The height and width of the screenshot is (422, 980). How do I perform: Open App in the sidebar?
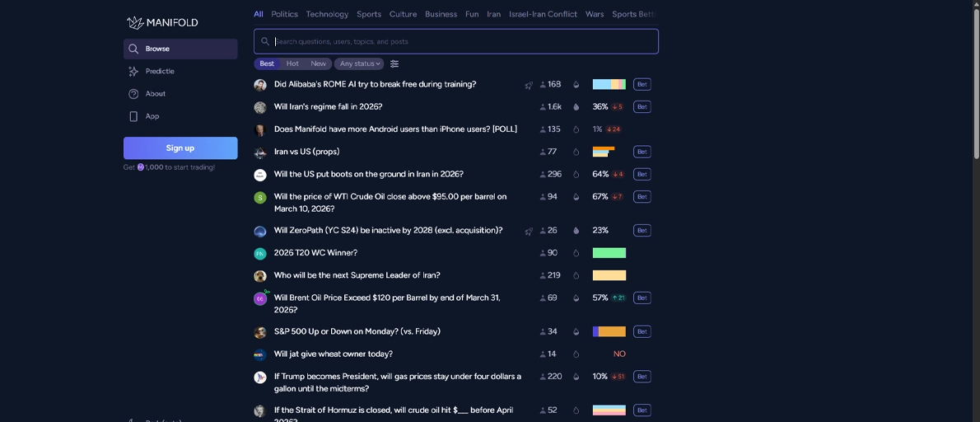pyautogui.click(x=180, y=116)
